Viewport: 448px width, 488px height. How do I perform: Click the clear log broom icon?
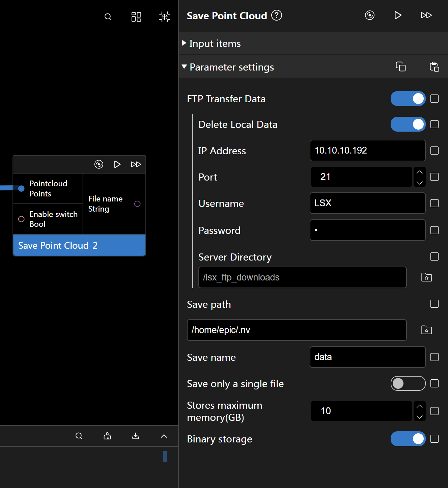point(107,436)
